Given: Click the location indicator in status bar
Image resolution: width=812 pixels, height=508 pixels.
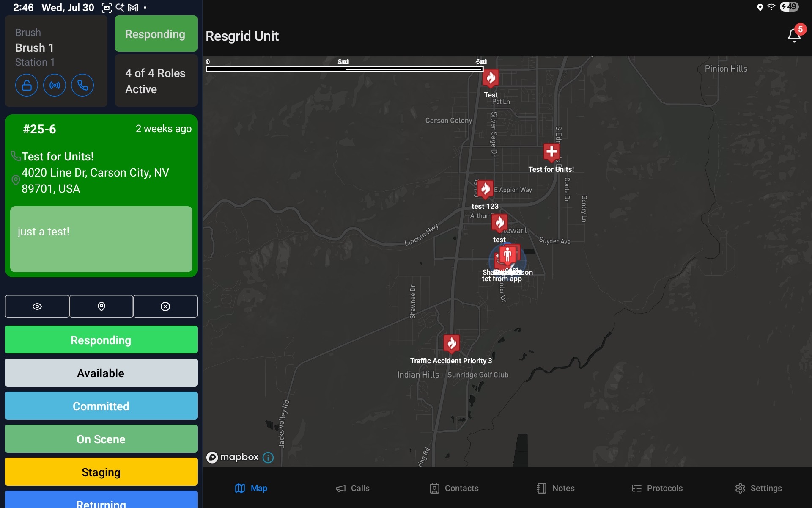Looking at the screenshot, I should click(760, 7).
